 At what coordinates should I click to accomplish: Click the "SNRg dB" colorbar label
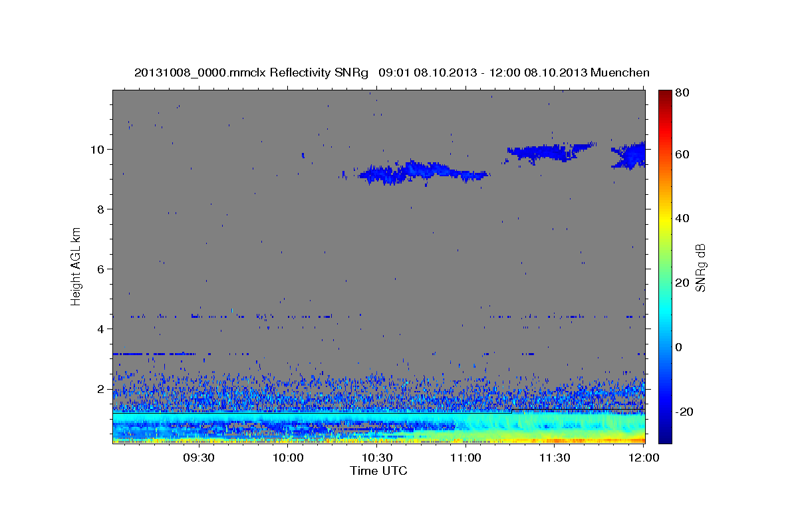[700, 267]
